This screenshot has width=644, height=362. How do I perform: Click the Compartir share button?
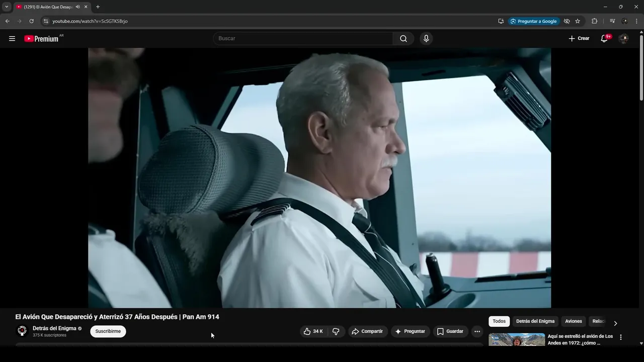[368, 331]
